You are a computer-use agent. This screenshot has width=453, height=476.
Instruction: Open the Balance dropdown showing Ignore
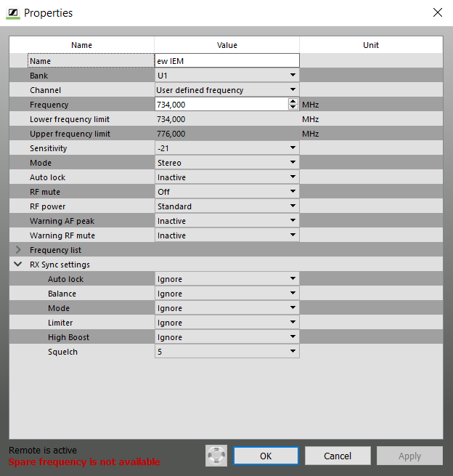pyautogui.click(x=226, y=294)
